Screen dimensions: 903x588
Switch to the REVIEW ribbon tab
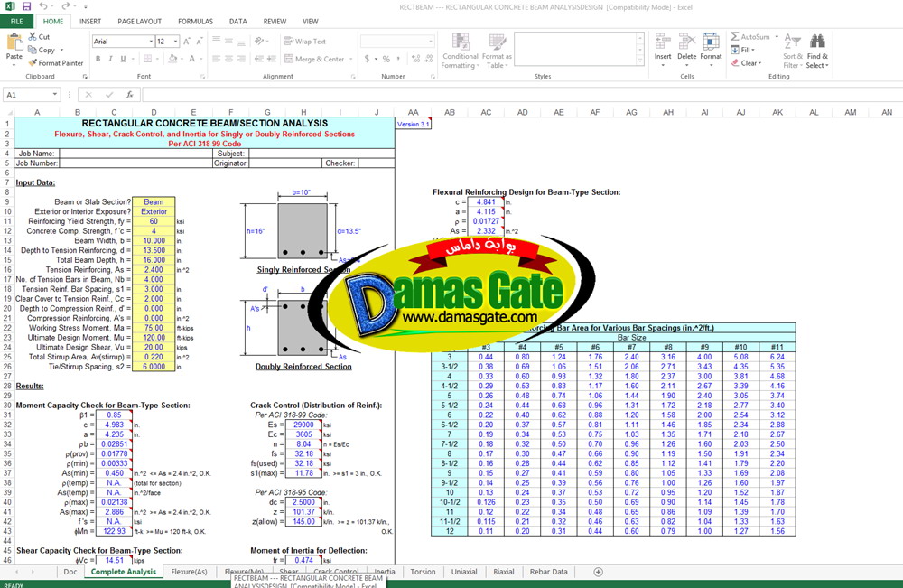(x=275, y=22)
